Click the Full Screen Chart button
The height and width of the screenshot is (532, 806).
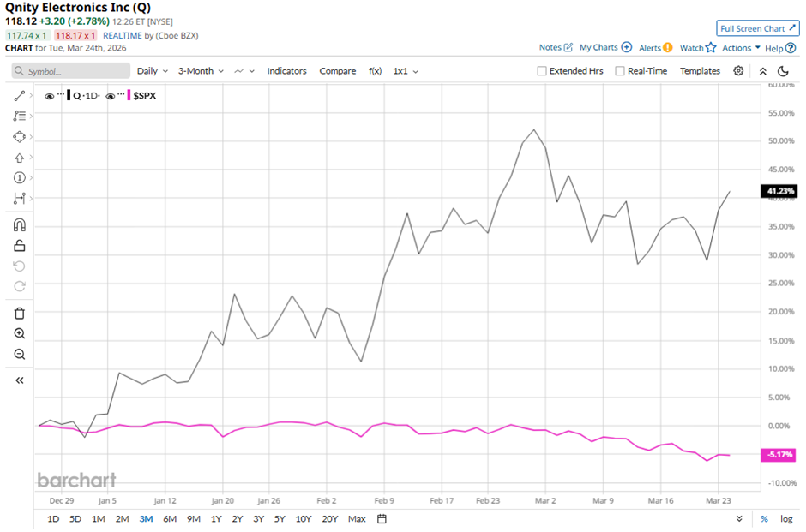(x=757, y=28)
